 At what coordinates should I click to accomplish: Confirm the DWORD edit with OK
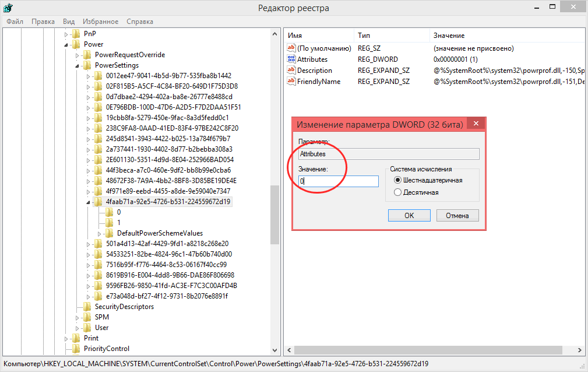click(409, 216)
